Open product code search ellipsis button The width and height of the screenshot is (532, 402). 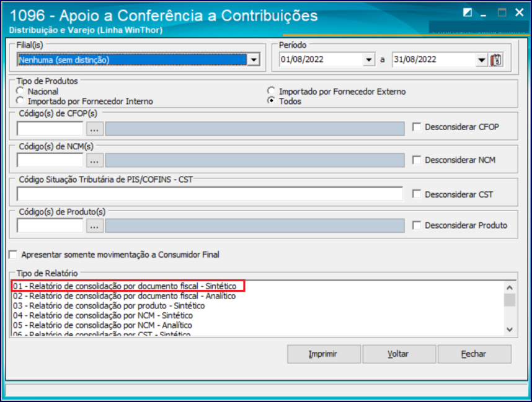tap(94, 225)
